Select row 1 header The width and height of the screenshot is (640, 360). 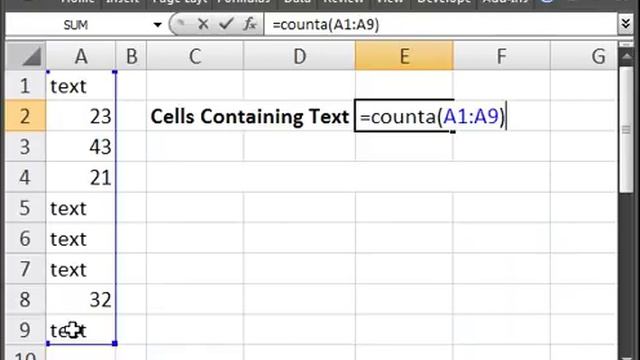coord(25,86)
